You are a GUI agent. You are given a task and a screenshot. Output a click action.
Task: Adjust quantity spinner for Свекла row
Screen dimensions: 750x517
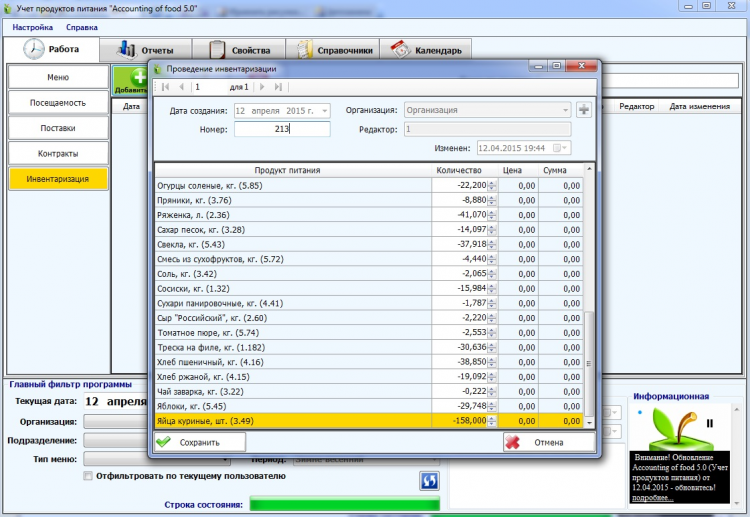coord(492,244)
